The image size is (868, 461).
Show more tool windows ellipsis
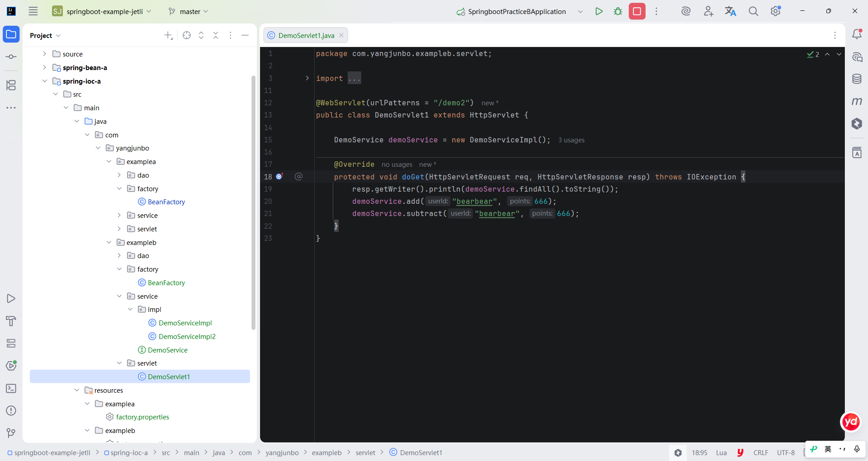point(11,108)
